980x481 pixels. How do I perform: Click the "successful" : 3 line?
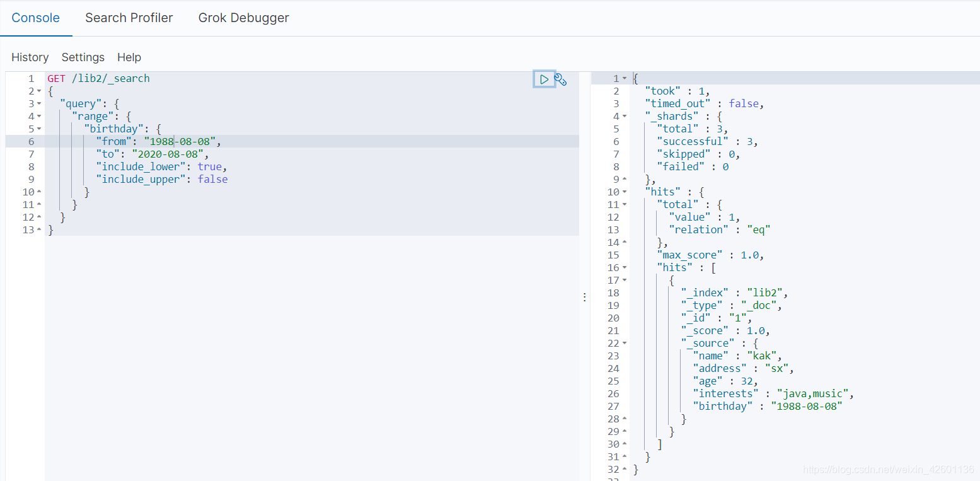point(707,141)
